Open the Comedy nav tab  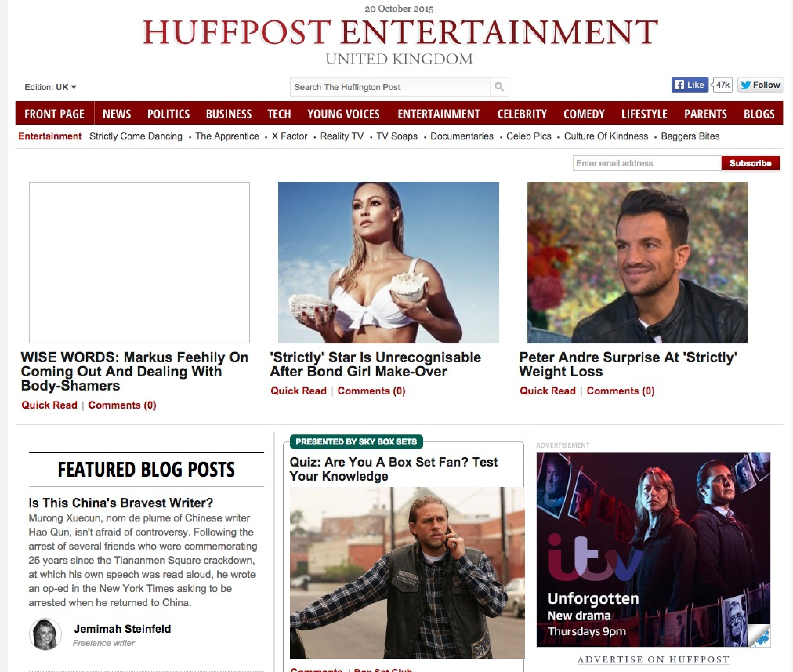[584, 114]
